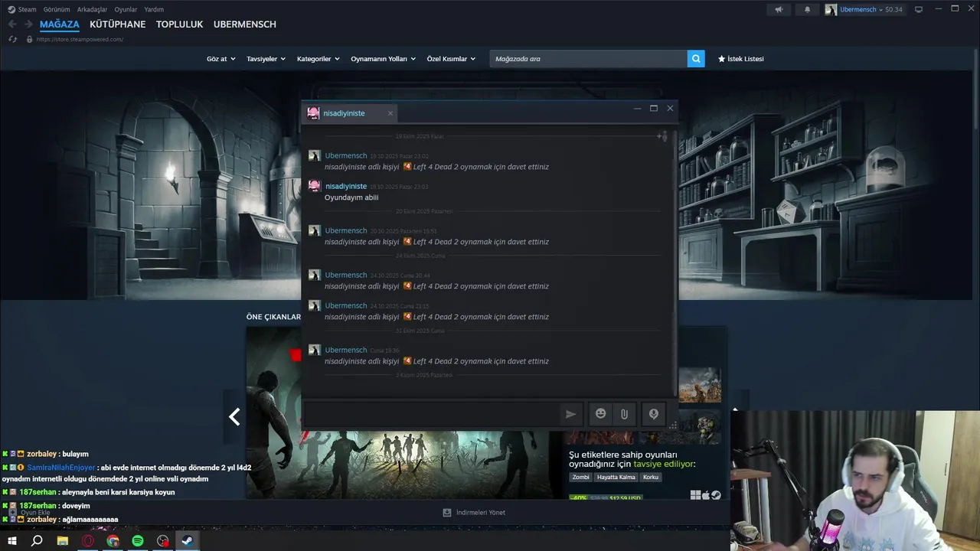Click the Zombi tag
This screenshot has height=551, width=980.
(581, 478)
